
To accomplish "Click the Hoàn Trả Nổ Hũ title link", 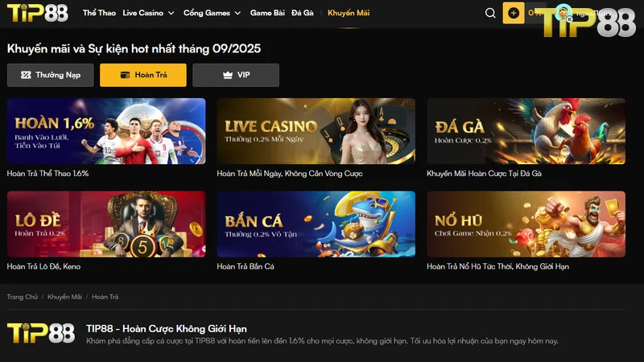I will pos(497,266).
